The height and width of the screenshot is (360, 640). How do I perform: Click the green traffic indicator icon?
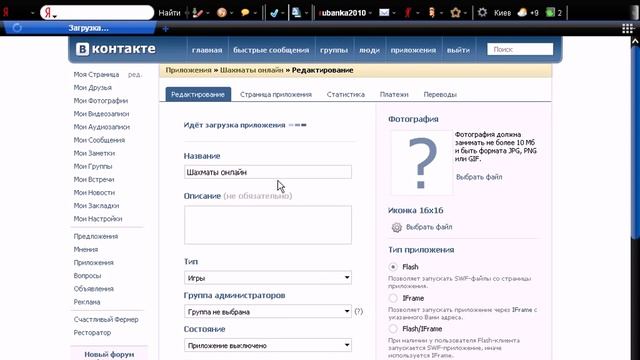point(551,13)
